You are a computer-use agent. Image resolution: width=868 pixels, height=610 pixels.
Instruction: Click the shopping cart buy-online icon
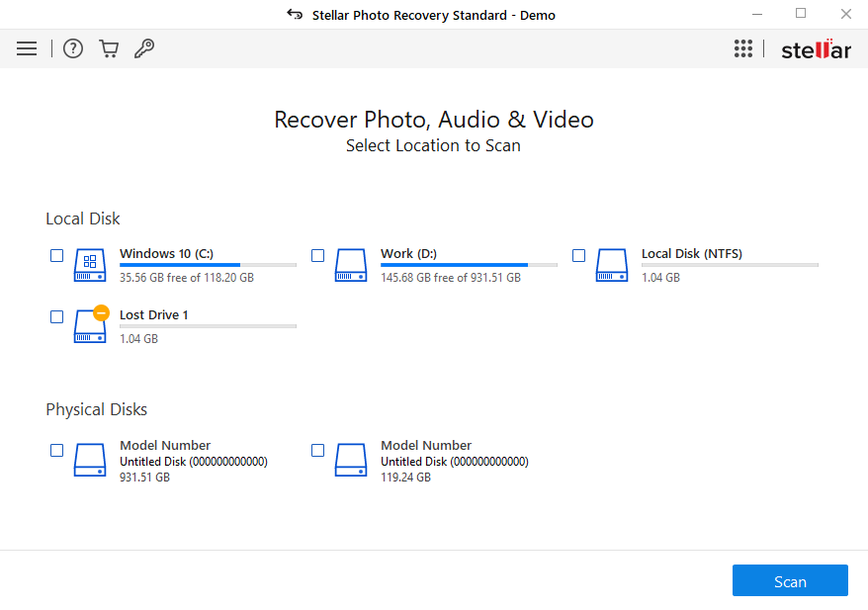pyautogui.click(x=109, y=48)
